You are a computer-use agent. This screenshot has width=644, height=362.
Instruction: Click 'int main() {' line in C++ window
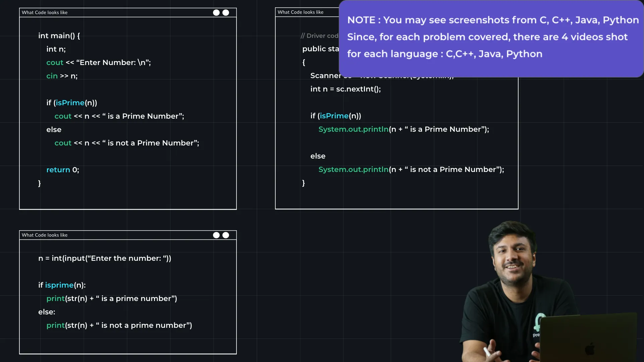tap(59, 36)
